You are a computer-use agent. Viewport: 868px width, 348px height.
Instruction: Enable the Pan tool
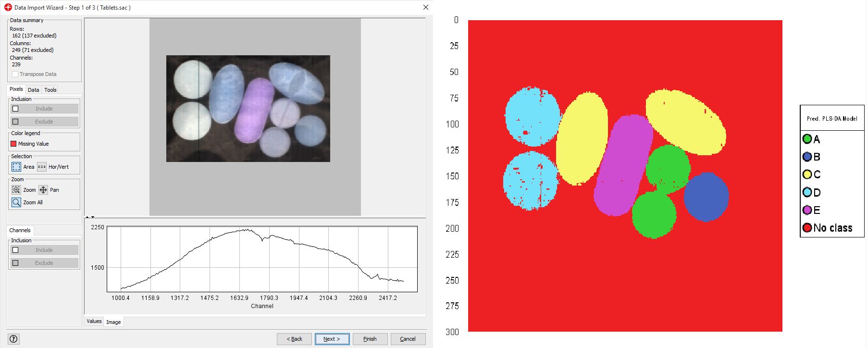(43, 190)
